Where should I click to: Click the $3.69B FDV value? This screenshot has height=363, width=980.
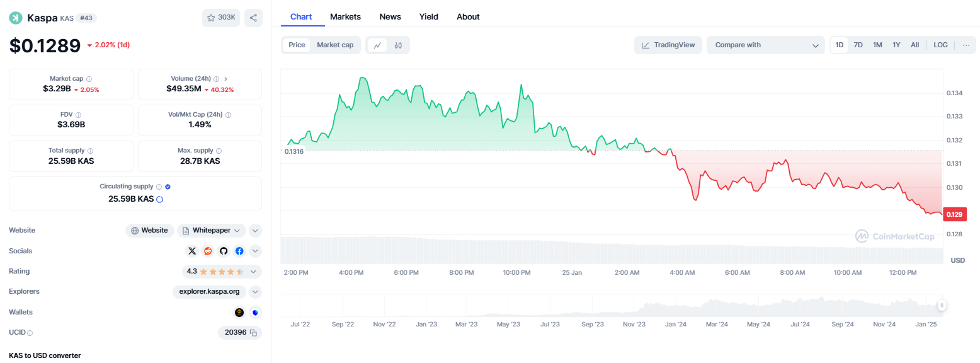point(71,125)
